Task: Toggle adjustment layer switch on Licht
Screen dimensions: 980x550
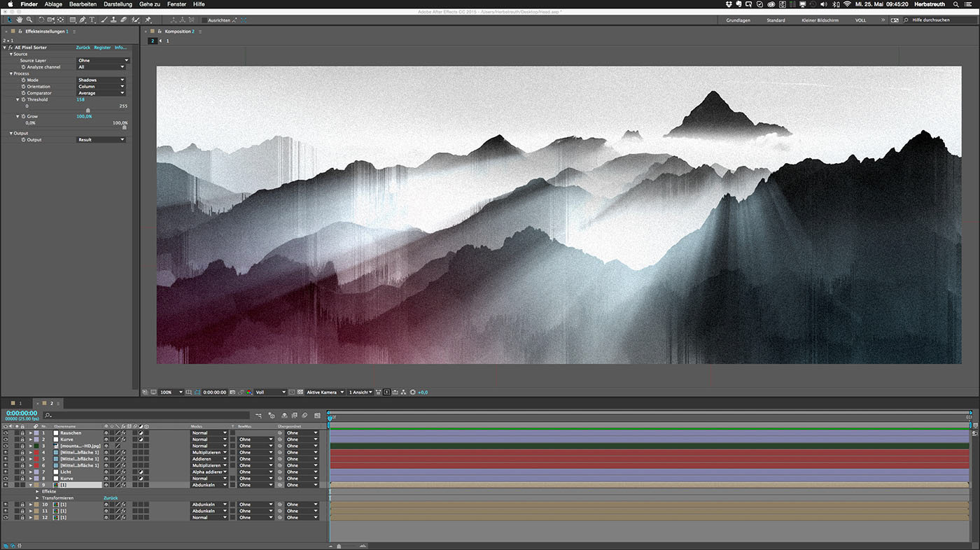Action: coord(141,472)
